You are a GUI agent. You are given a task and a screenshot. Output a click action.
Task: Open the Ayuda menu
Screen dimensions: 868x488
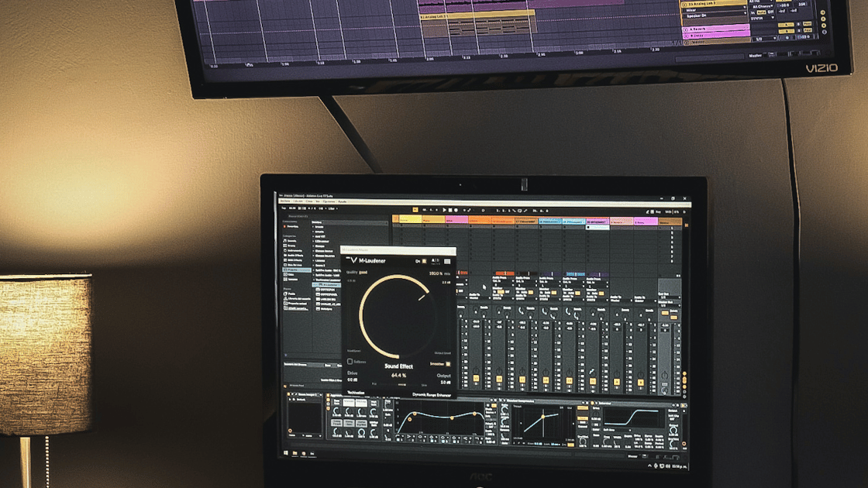[x=342, y=201]
